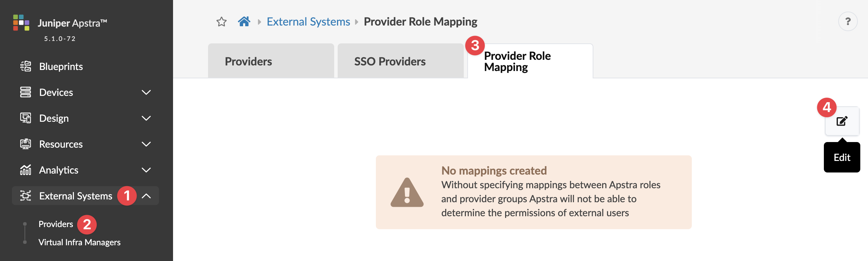The width and height of the screenshot is (868, 261).
Task: Go to home via house icon
Action: pos(244,22)
